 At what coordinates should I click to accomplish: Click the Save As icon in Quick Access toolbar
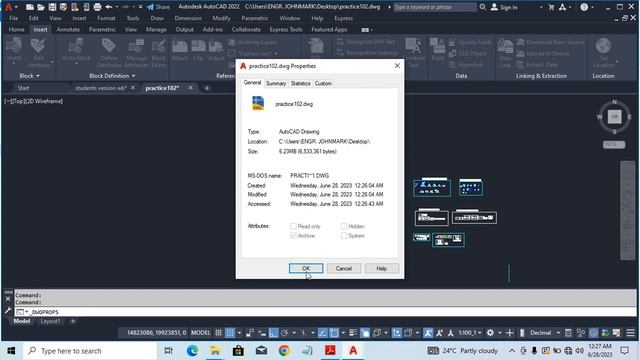click(63, 7)
